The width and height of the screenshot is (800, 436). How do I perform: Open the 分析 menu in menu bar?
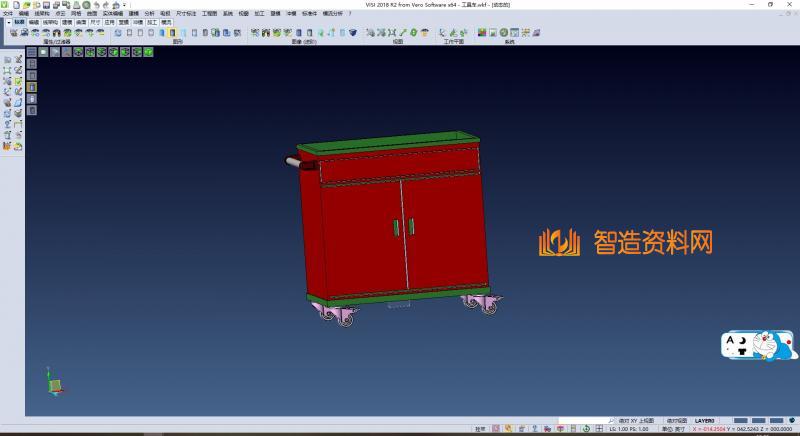(149, 13)
